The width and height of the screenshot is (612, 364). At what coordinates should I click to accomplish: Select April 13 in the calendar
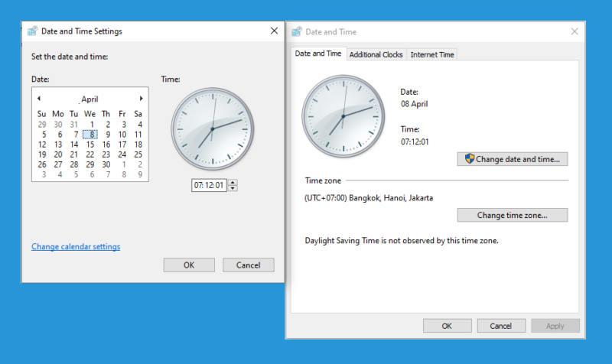click(x=58, y=145)
